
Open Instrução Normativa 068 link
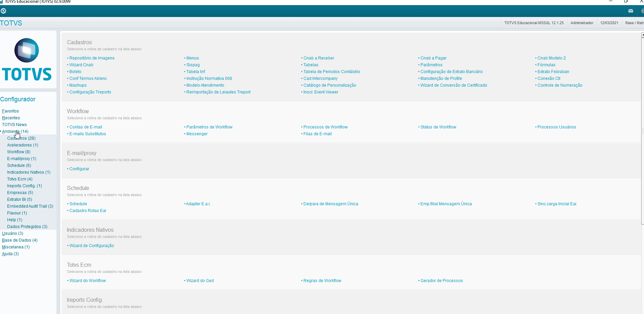click(209, 78)
